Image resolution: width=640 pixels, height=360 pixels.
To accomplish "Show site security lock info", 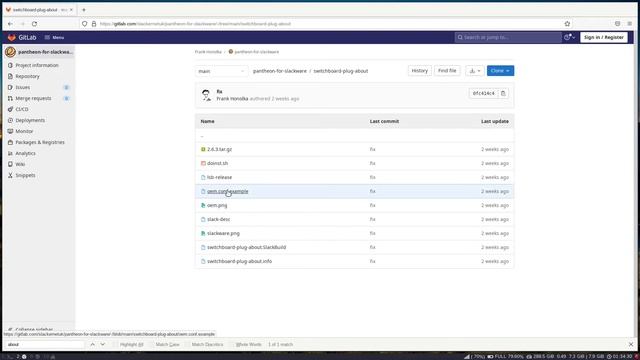I will [x=93, y=24].
